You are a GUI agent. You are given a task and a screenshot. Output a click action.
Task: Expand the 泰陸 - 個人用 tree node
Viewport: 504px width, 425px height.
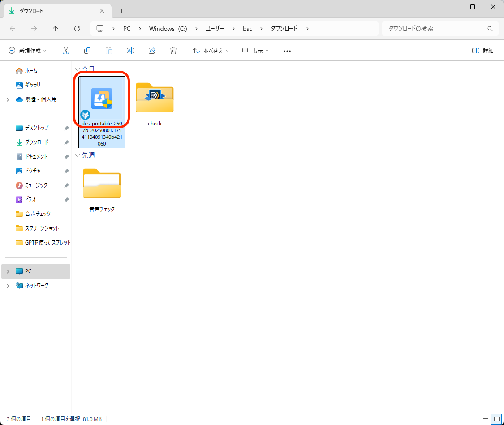pos(8,99)
